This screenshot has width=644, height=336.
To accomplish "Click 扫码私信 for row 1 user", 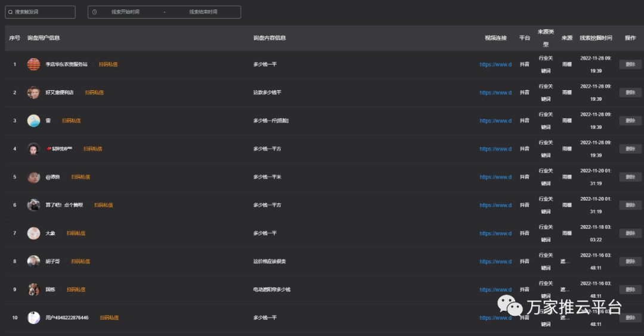I will pos(108,64).
